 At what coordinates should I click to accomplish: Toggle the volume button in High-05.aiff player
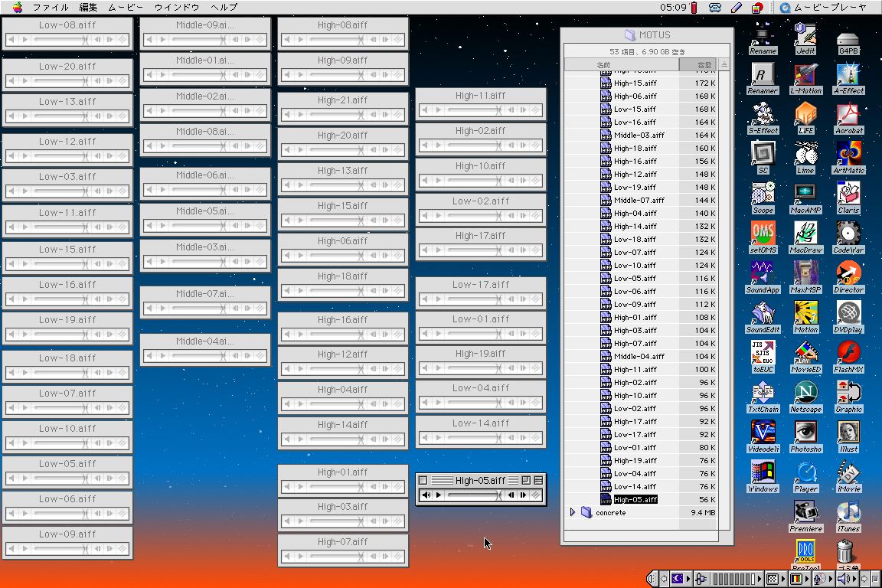point(425,495)
